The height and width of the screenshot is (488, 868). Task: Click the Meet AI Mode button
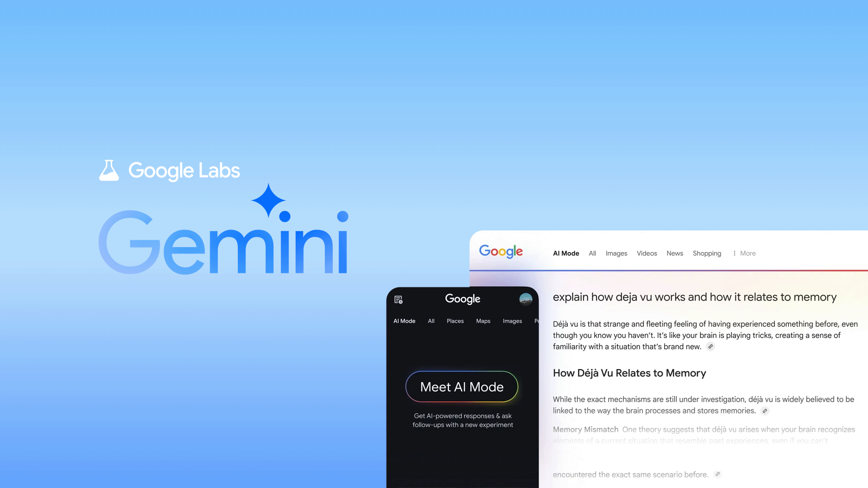[x=462, y=387]
